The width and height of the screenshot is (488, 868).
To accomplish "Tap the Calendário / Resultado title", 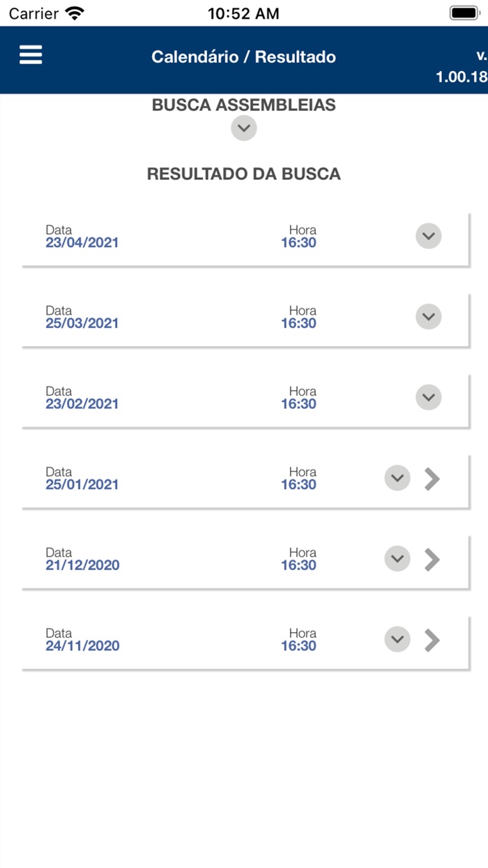I will (244, 57).
